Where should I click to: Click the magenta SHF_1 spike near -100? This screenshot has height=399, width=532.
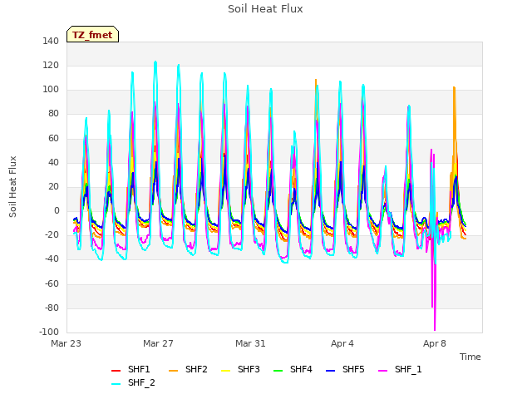click(435, 328)
